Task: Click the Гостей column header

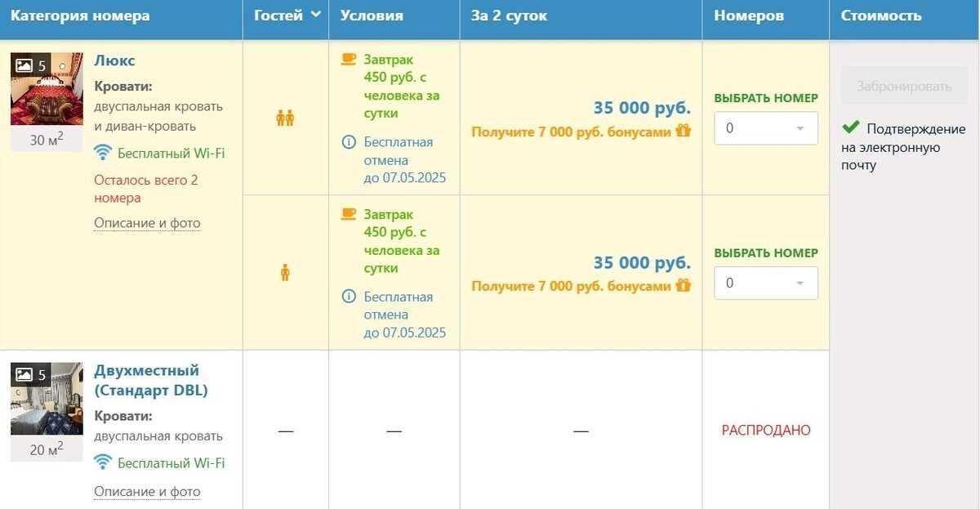Action: [278, 14]
